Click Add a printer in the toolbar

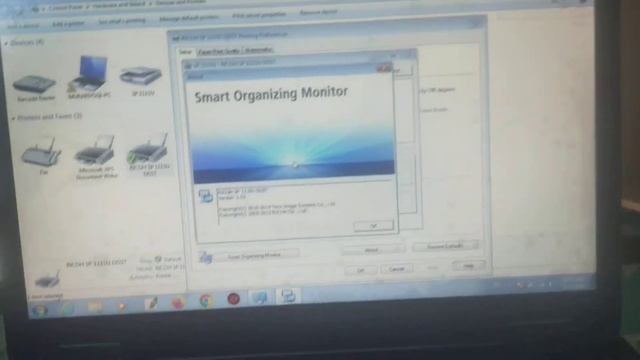click(x=69, y=23)
